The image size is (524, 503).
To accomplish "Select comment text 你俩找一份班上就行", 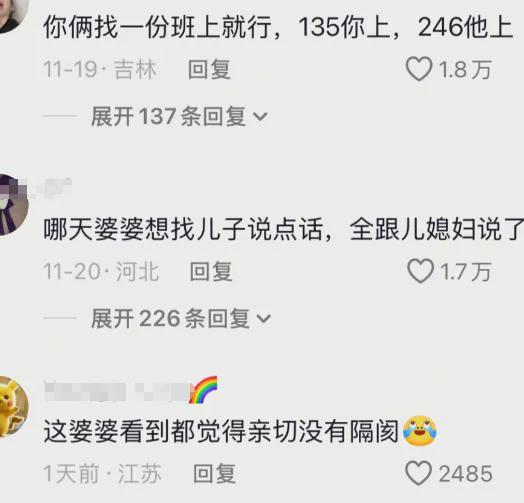I will (x=157, y=27).
